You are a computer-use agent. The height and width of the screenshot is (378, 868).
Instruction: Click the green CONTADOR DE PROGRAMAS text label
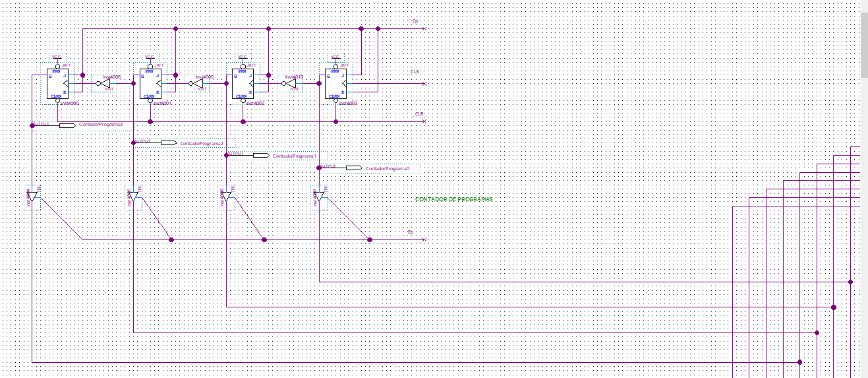(454, 199)
